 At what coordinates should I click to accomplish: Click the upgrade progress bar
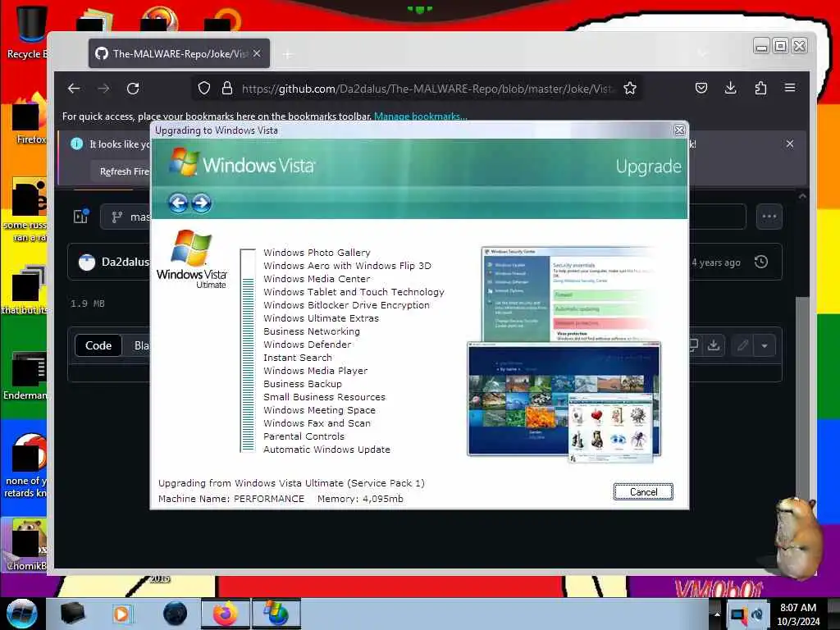[x=248, y=350]
